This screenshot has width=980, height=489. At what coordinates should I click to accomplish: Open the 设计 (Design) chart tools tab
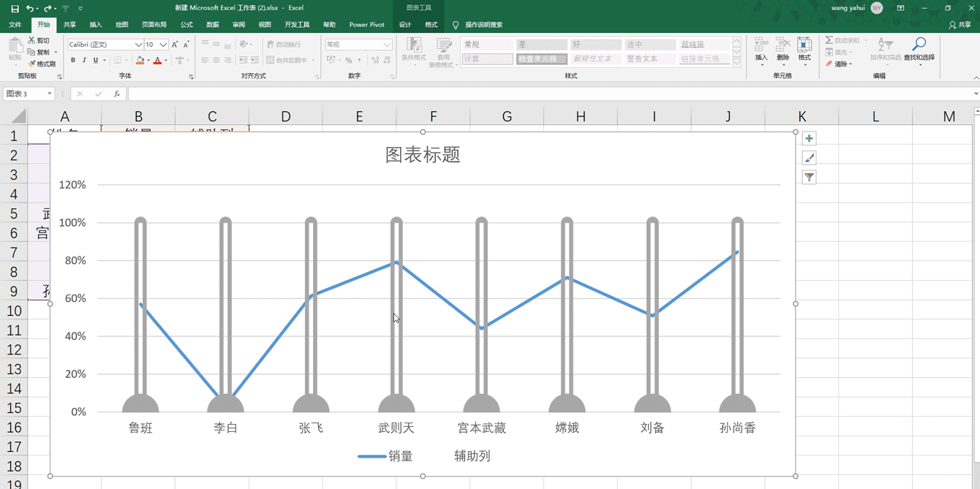(x=404, y=25)
